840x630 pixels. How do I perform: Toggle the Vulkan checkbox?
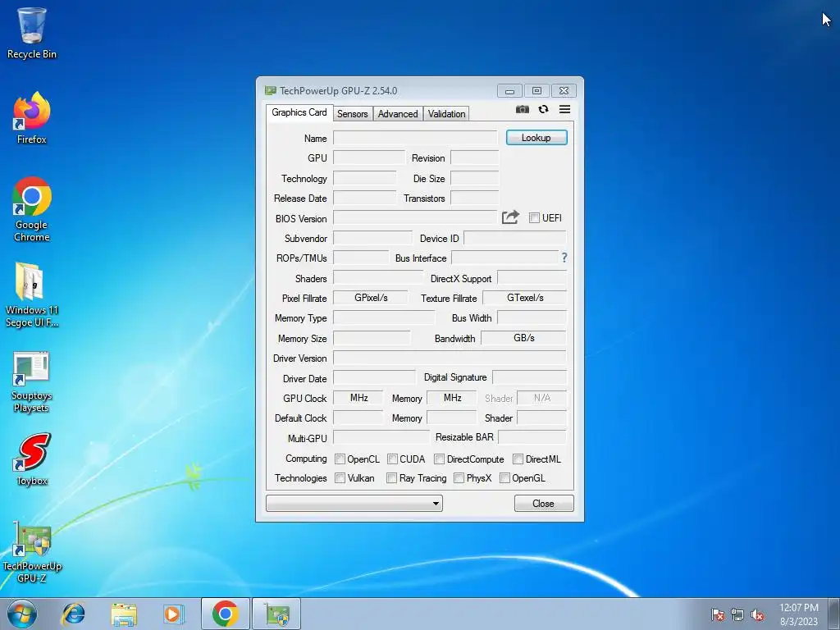[x=340, y=477]
